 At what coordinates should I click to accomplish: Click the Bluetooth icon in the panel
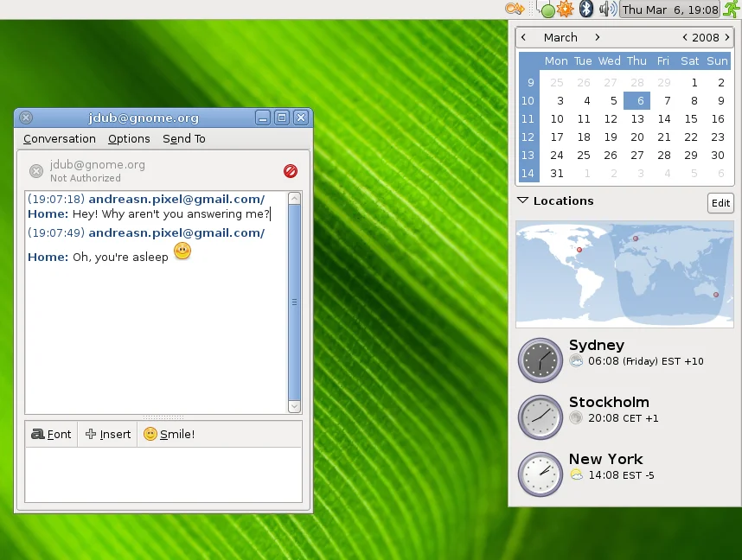pyautogui.click(x=586, y=10)
